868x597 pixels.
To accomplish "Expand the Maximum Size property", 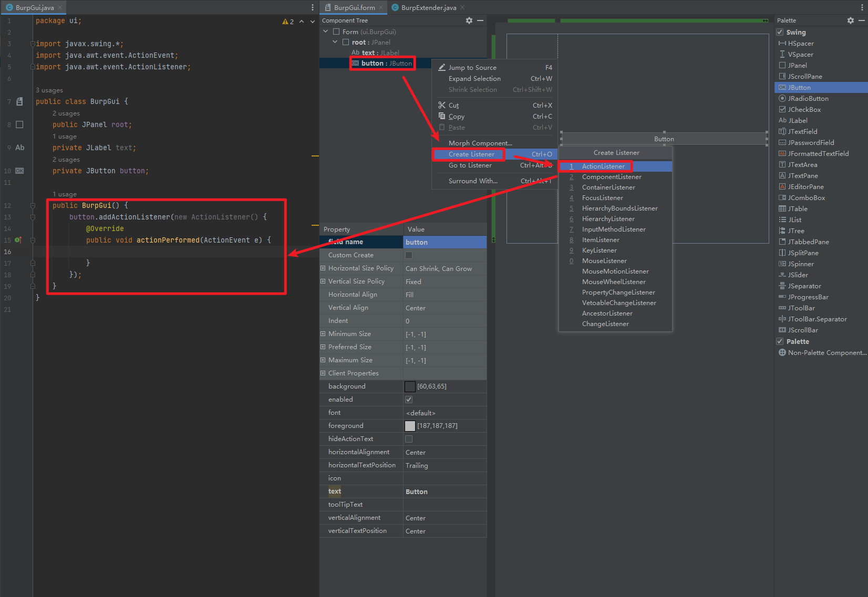I will coord(323,360).
